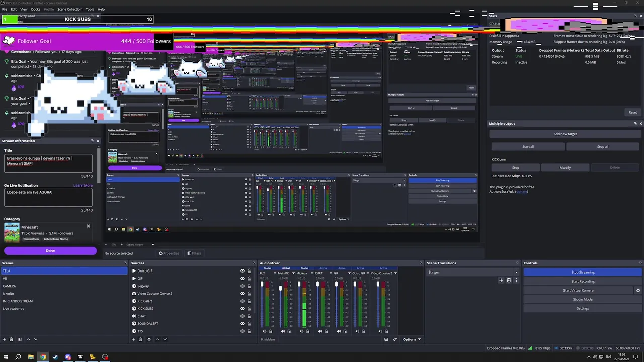Viewport: 644px width, 362px height.
Task: Move the scene down with the Scenes down arrow
Action: click(36, 339)
